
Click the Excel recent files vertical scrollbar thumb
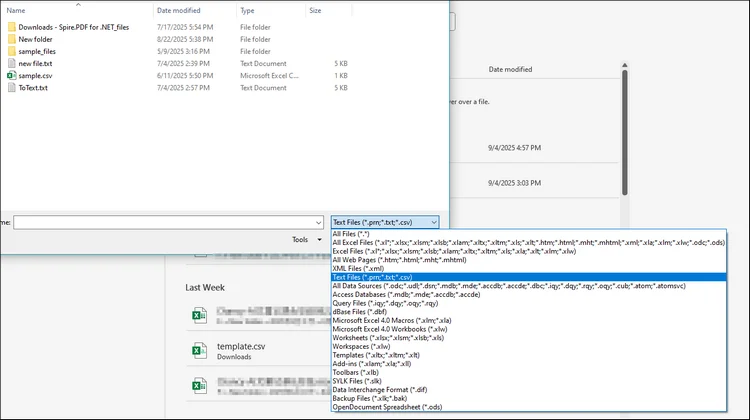625,133
